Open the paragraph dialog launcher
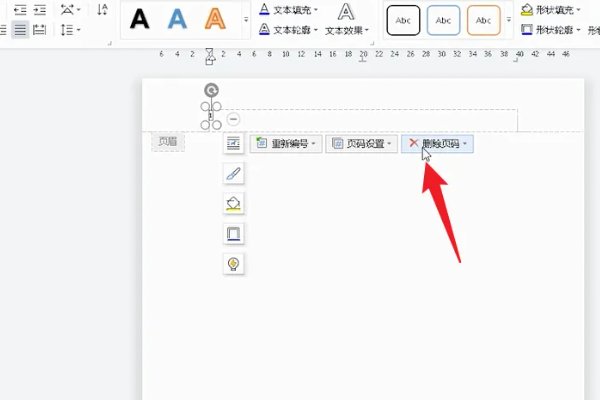The width and height of the screenshot is (600, 400). pyautogui.click(x=109, y=43)
